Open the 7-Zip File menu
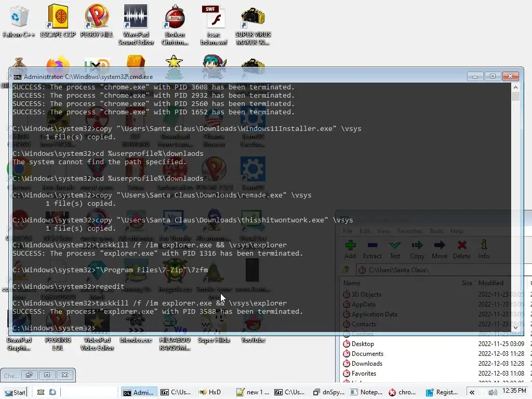Screen dimensions: 532x399 (x=348, y=231)
